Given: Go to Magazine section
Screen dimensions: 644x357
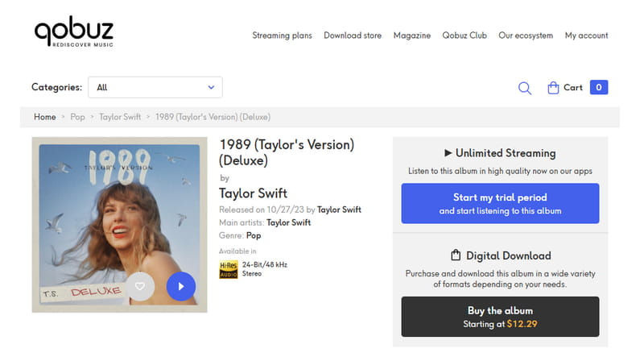Looking at the screenshot, I should pyautogui.click(x=412, y=35).
